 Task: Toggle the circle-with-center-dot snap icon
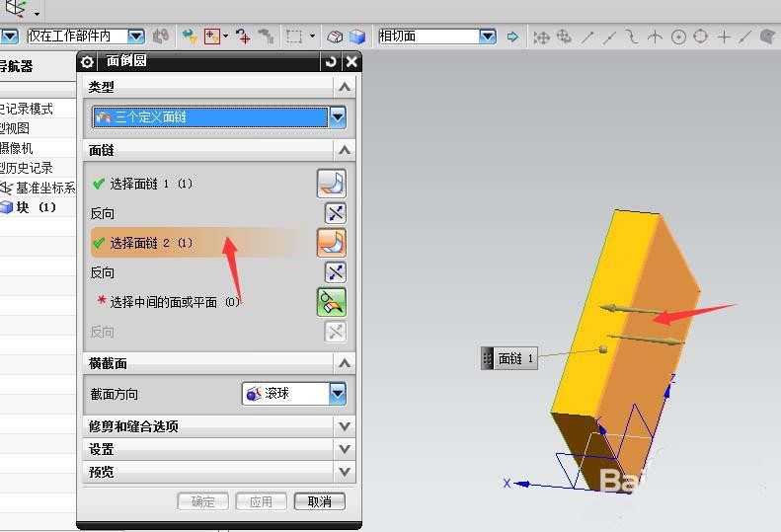[x=678, y=37]
